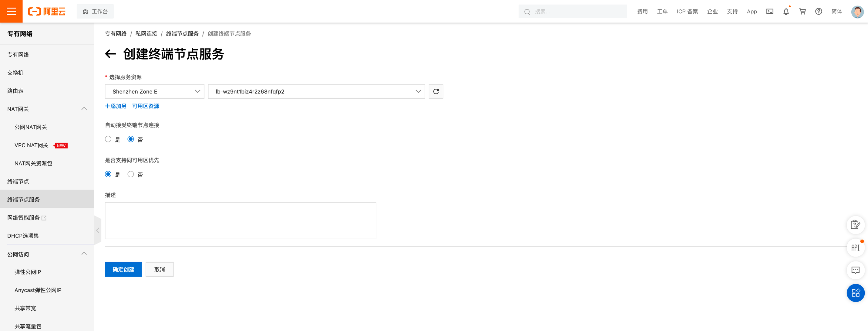This screenshot has height=331, width=868.
Task: Open the 费用 billing section
Action: click(x=642, y=11)
